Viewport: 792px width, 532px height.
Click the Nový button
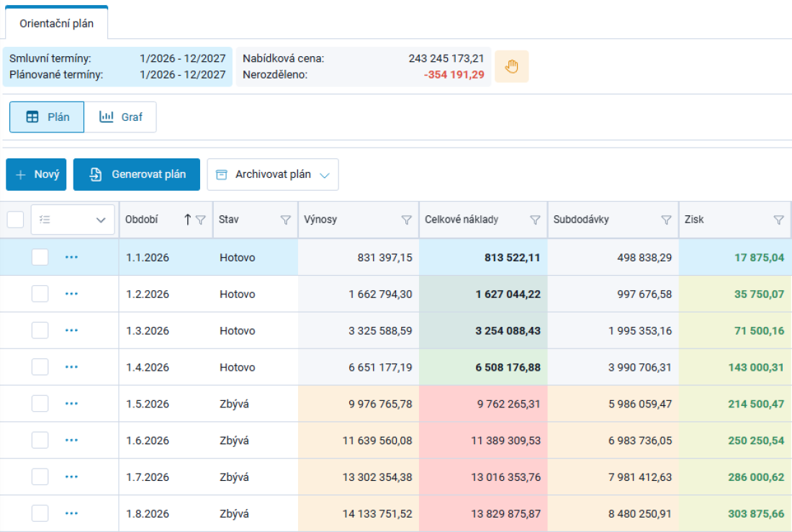click(x=37, y=174)
